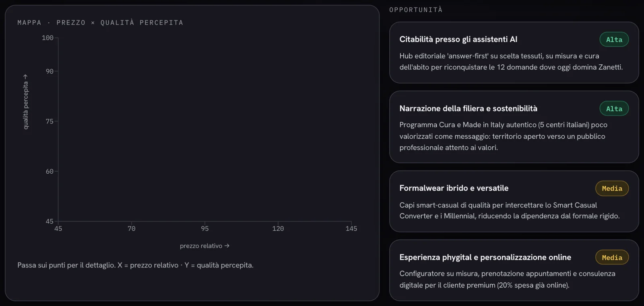Image resolution: width=644 pixels, height=306 pixels.
Task: Click the description starting "Capi smart-casual di qualità"
Action: tap(510, 211)
